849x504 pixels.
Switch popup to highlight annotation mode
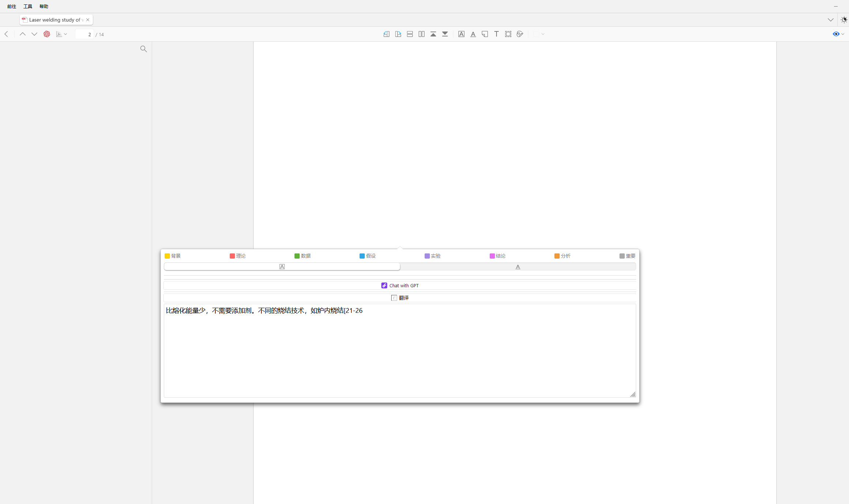click(x=282, y=267)
